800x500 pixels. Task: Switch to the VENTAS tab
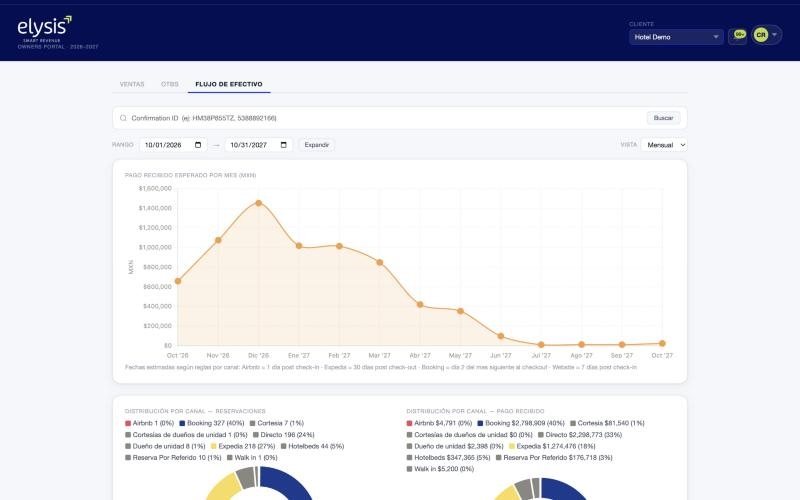point(132,84)
